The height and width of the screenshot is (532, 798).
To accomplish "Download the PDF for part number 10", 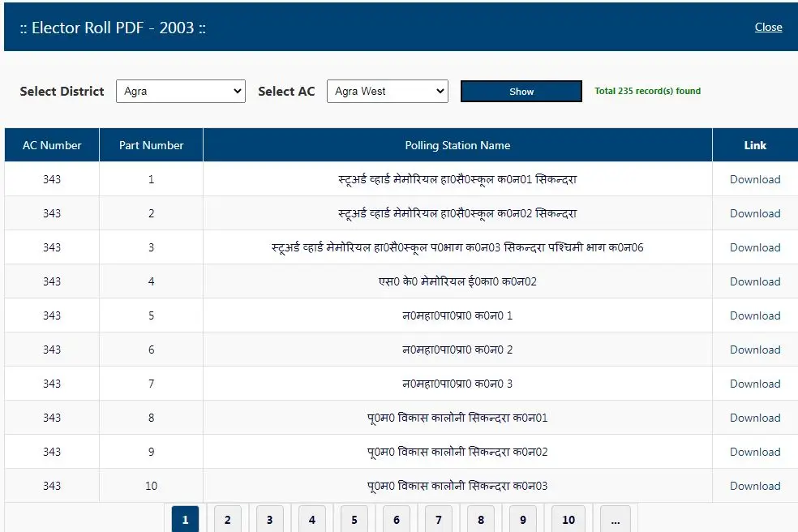I will coord(754,487).
